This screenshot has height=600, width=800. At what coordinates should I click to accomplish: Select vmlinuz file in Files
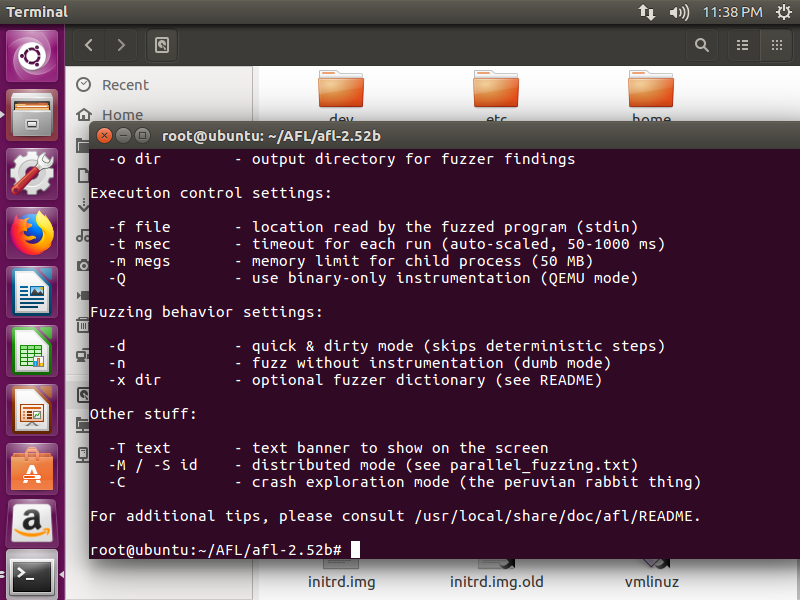652,577
